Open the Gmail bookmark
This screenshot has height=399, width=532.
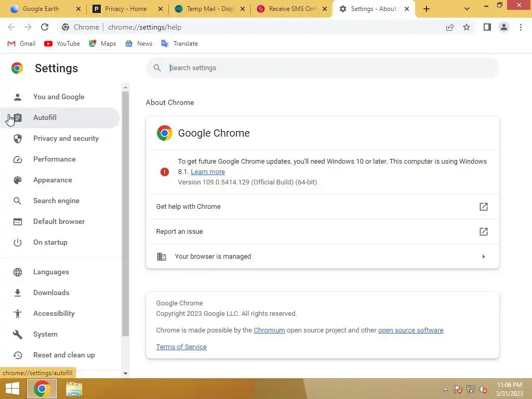pyautogui.click(x=21, y=44)
